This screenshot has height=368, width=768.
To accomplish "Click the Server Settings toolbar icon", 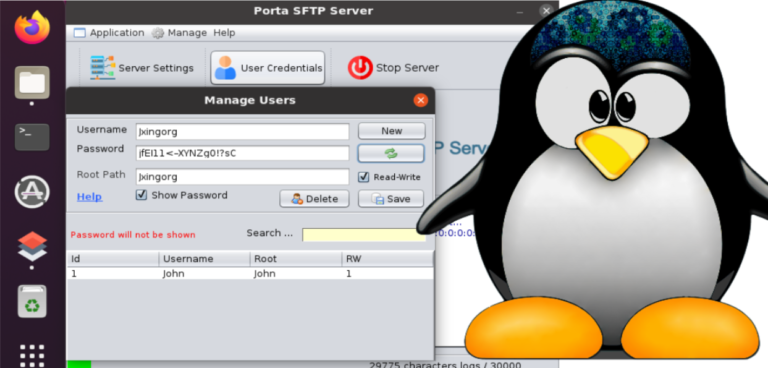I will click(x=102, y=68).
